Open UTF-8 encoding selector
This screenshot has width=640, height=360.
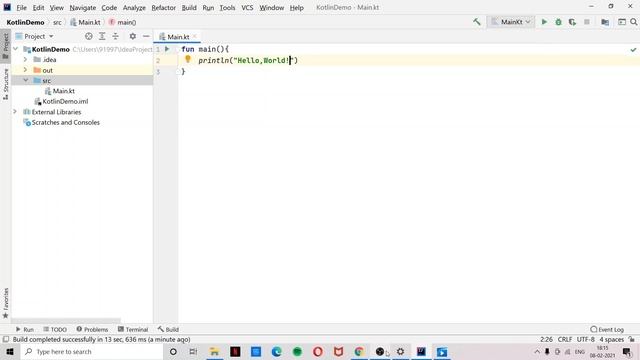tap(585, 340)
